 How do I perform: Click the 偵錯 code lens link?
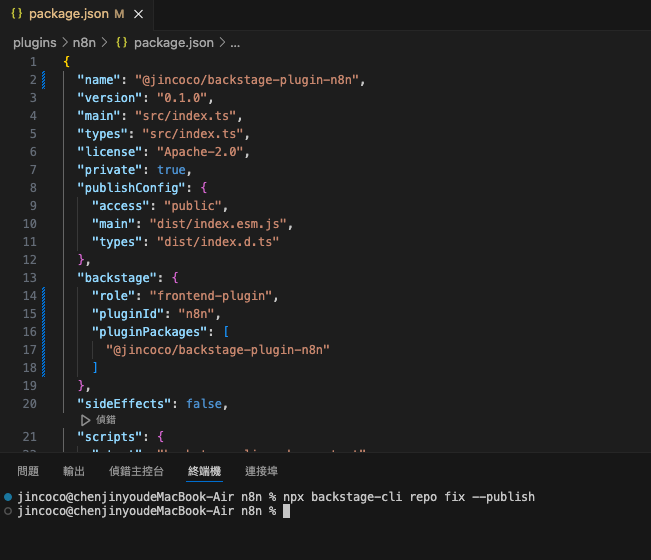106,420
